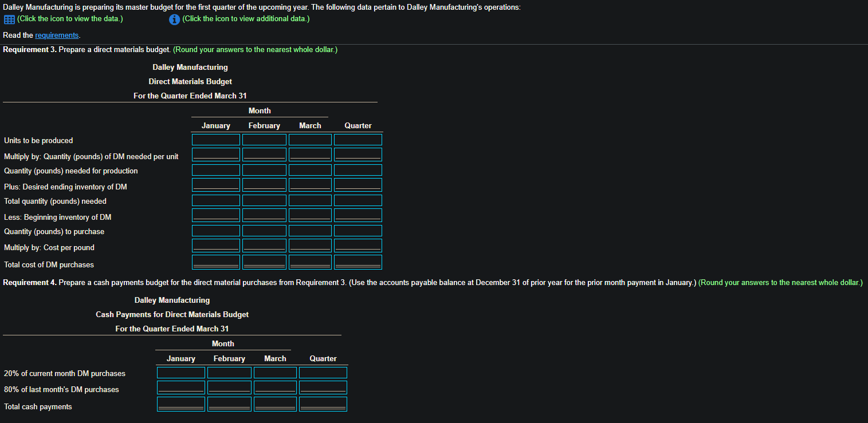
Task: Select January quantity needed for production field
Action: point(216,170)
